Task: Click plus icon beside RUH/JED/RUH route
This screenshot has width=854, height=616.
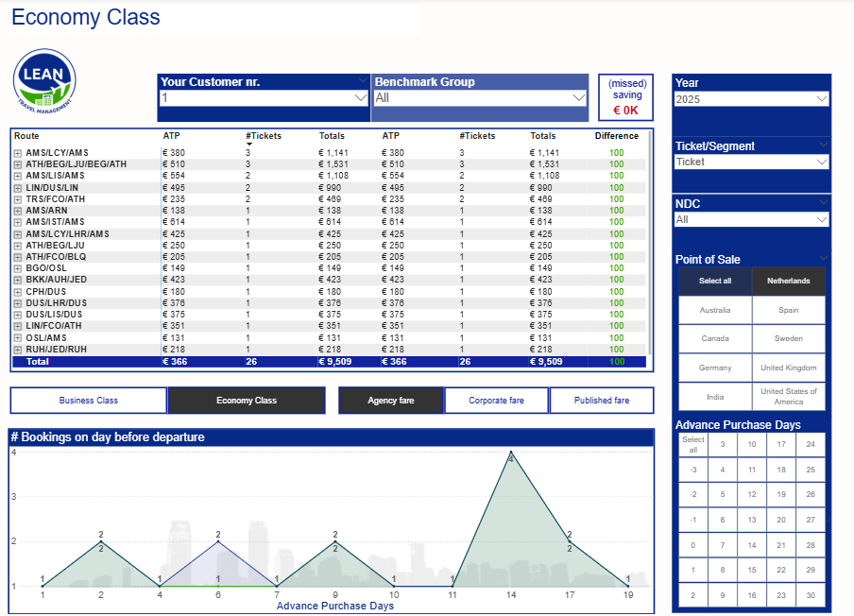Action: coord(17,350)
